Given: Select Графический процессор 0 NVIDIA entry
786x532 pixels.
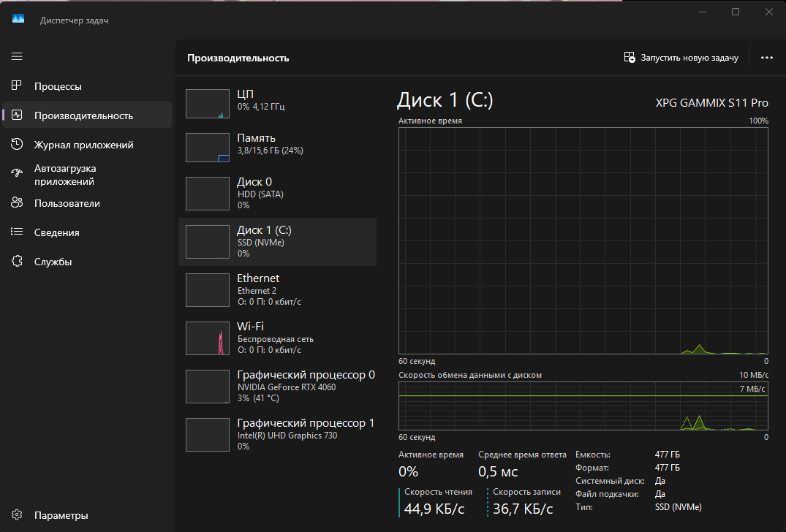Looking at the screenshot, I should pyautogui.click(x=276, y=387).
